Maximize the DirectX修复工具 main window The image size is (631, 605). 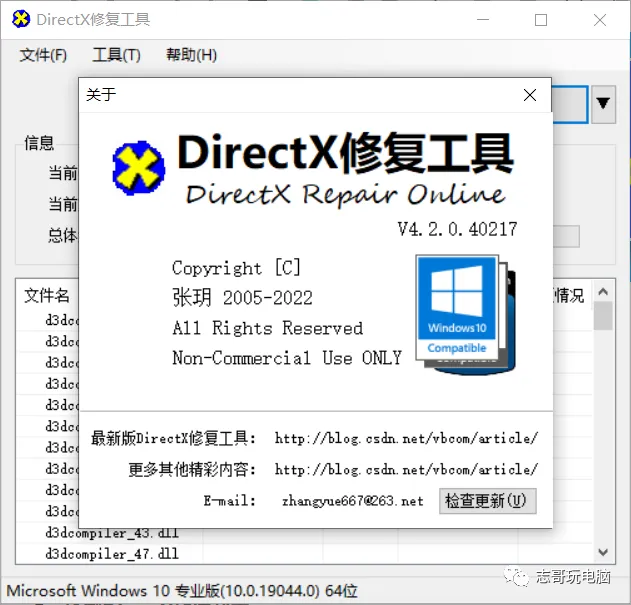541,20
